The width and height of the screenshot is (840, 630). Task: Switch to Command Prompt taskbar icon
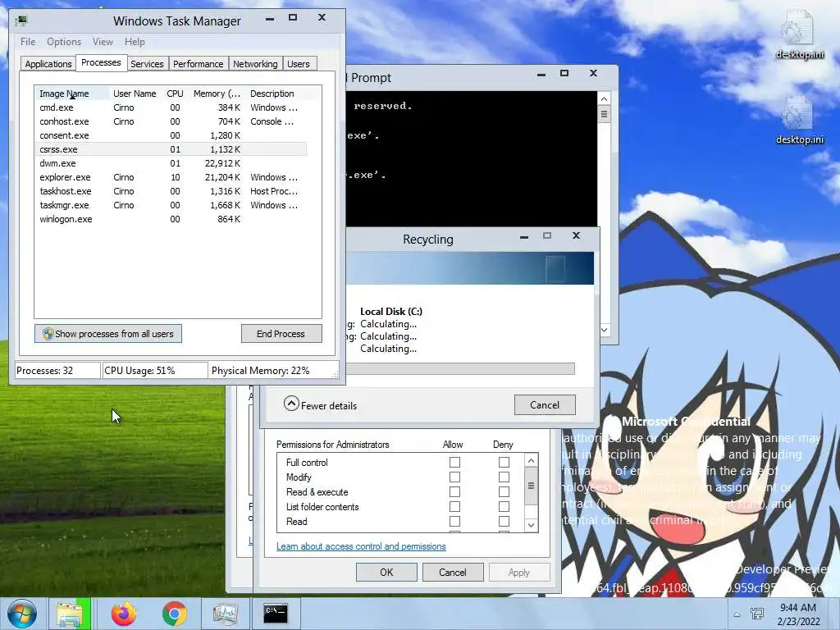coord(276,614)
